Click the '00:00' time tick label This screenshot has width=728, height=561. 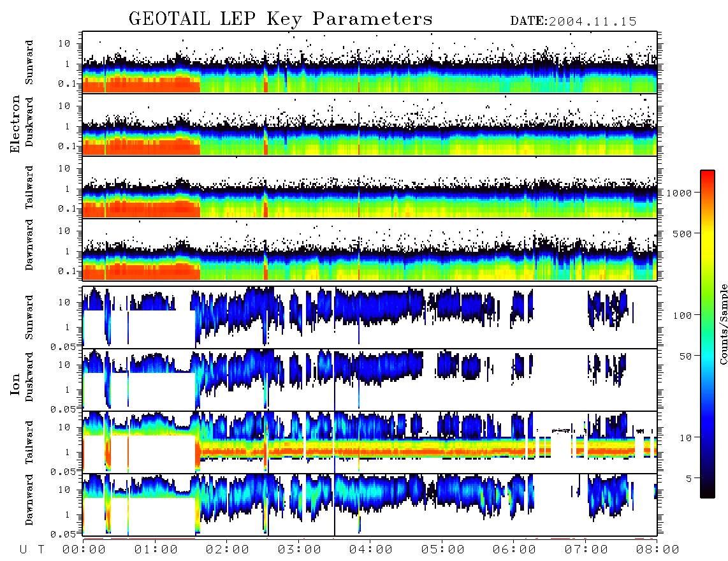click(x=84, y=550)
